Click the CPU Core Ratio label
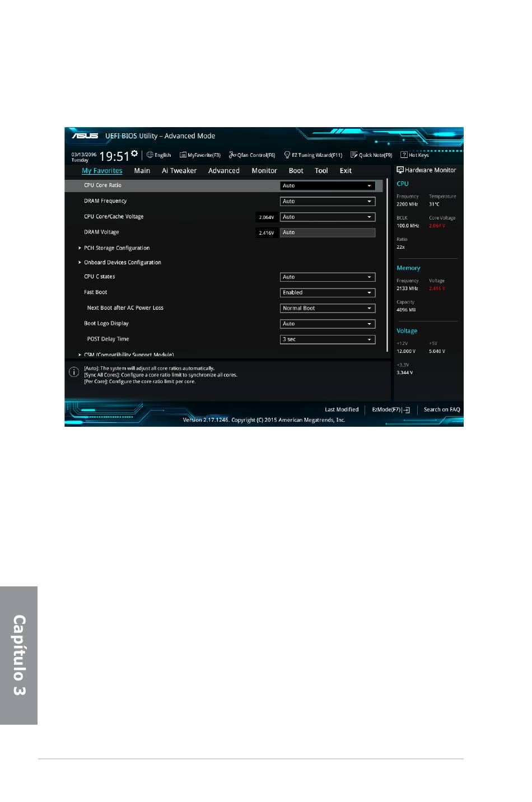This screenshot has width=532, height=802. [102, 185]
